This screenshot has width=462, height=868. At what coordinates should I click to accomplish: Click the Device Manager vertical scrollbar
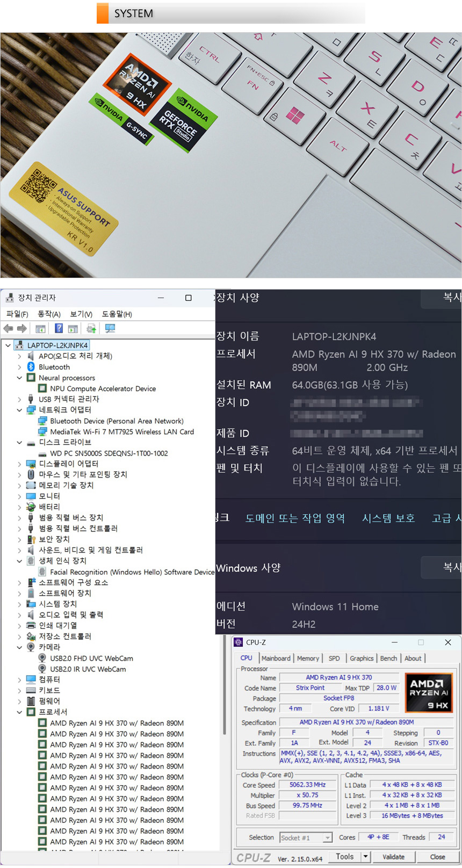pyautogui.click(x=223, y=537)
